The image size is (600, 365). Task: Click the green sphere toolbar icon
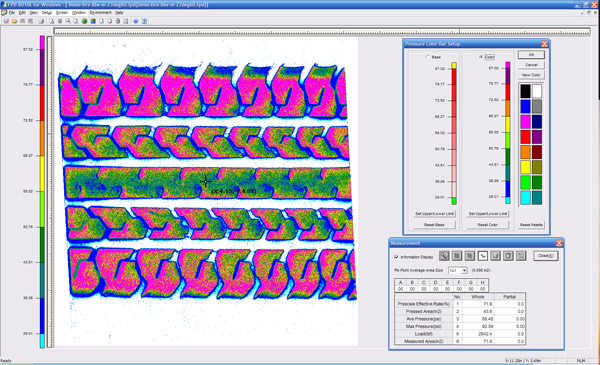84,21
